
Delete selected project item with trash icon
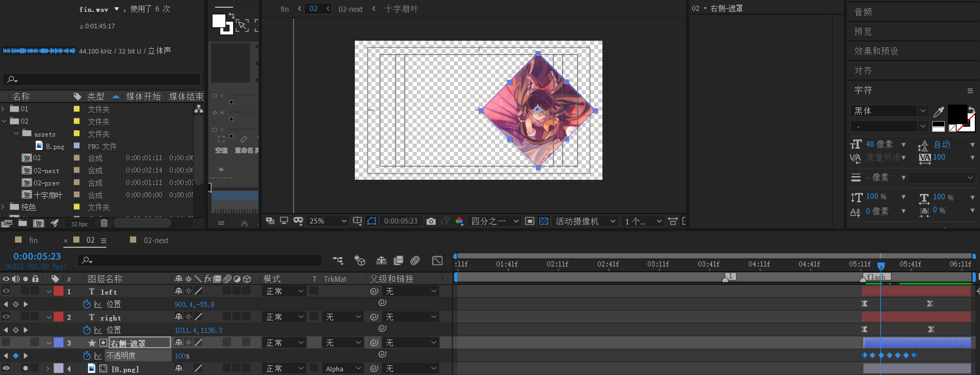(x=104, y=223)
